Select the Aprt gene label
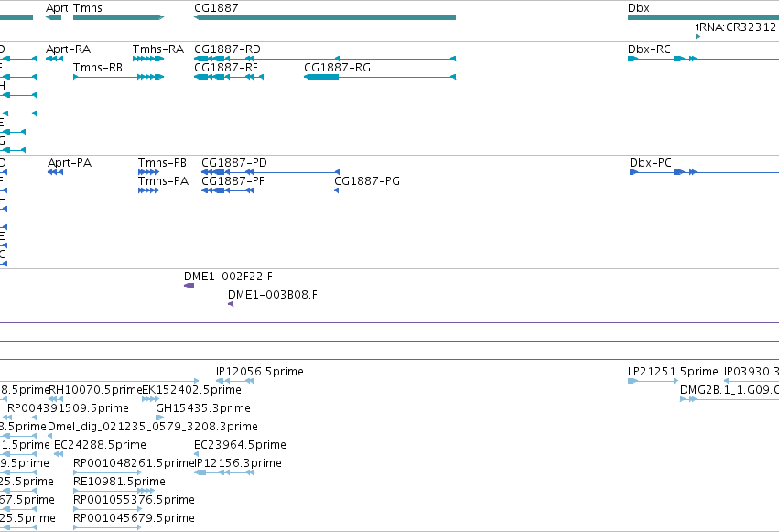The height and width of the screenshot is (532, 779). coord(57,8)
